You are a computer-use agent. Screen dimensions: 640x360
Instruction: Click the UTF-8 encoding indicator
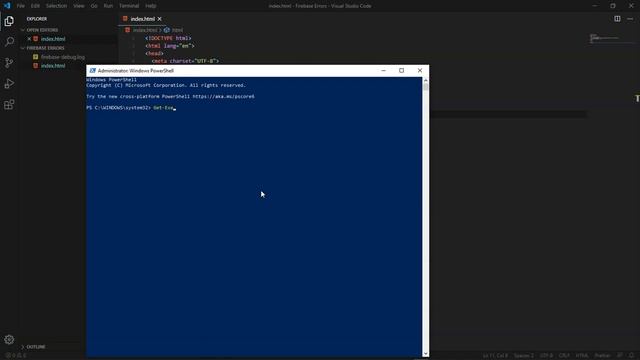546,356
